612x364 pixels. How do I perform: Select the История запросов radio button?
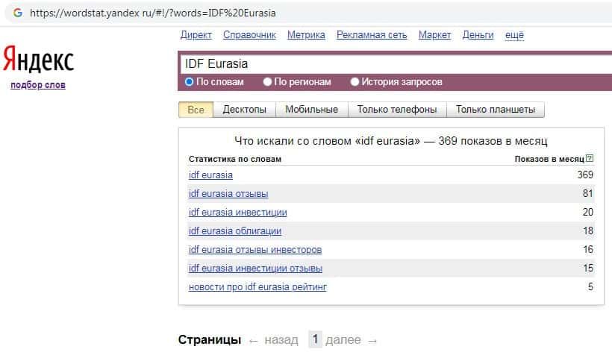(355, 82)
